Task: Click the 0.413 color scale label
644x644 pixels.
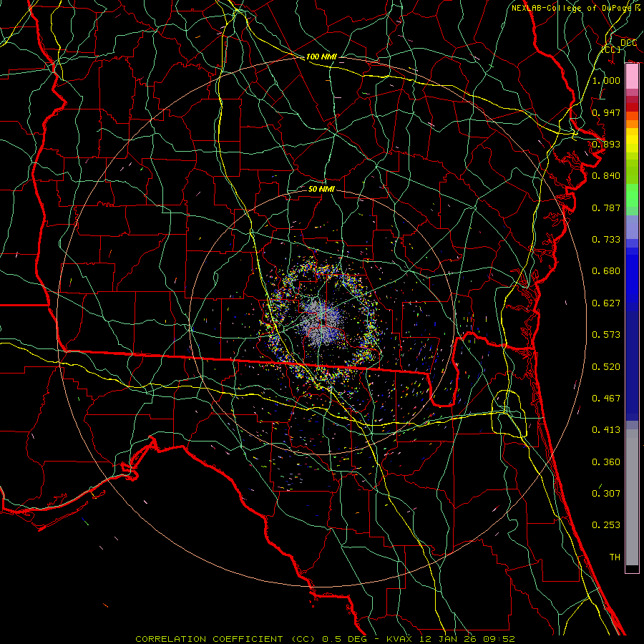Action: coord(606,429)
